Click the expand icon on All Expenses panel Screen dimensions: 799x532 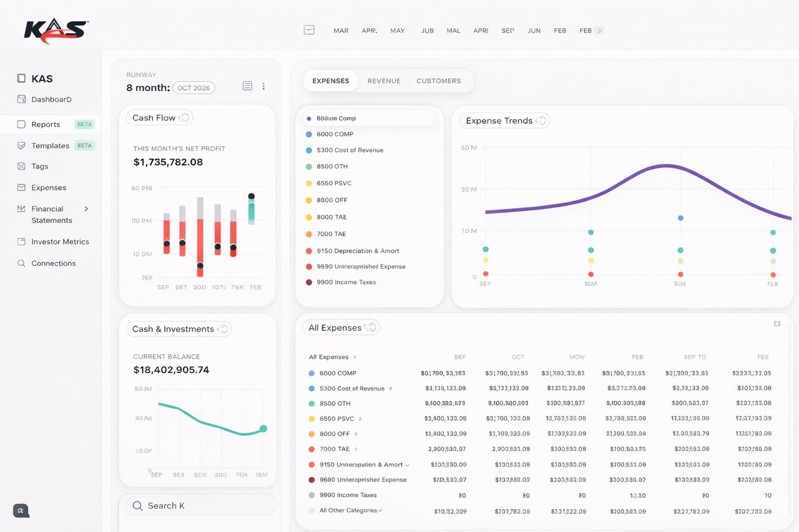[777, 324]
